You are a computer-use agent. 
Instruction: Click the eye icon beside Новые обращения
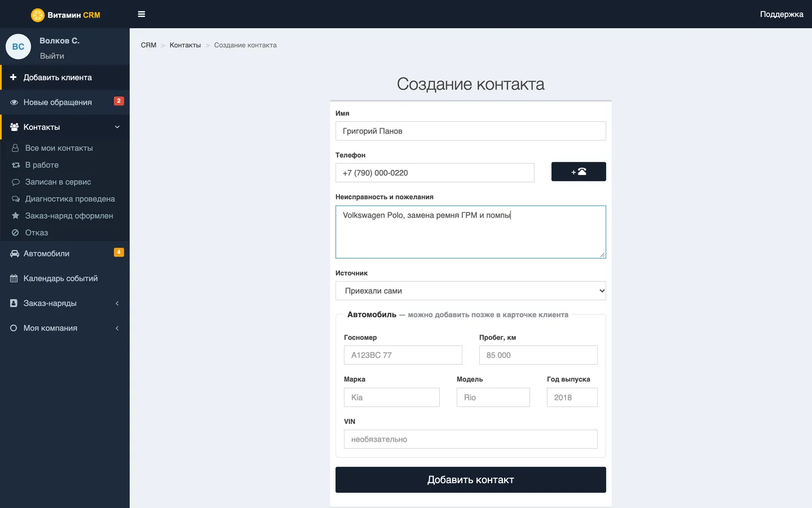(x=14, y=102)
